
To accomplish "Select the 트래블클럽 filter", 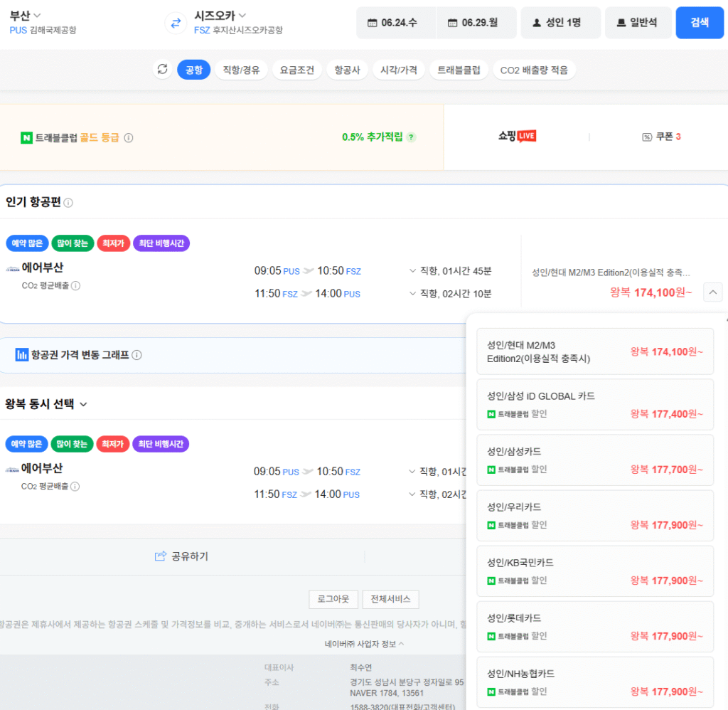I will 459,70.
